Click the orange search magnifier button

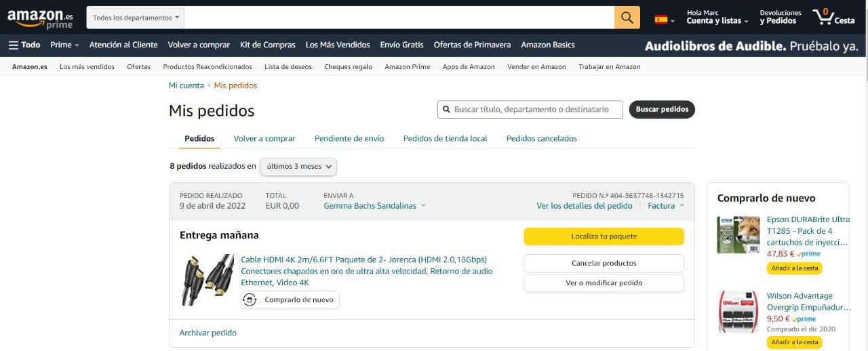coord(627,18)
